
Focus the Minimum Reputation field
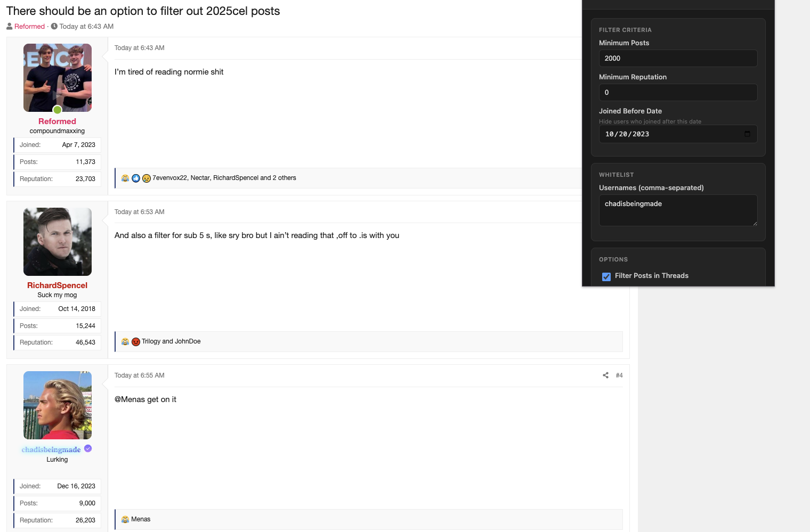[678, 93]
